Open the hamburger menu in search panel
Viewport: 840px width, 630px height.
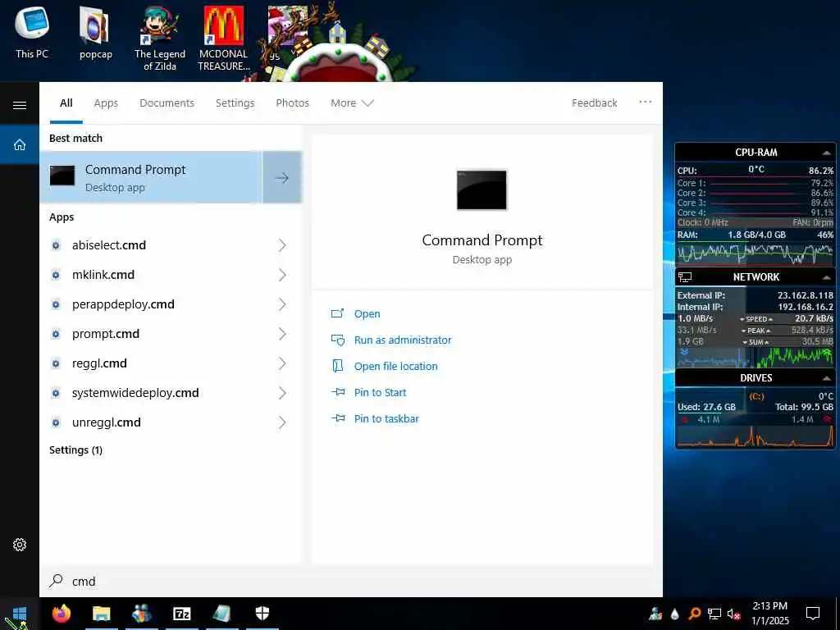point(20,105)
